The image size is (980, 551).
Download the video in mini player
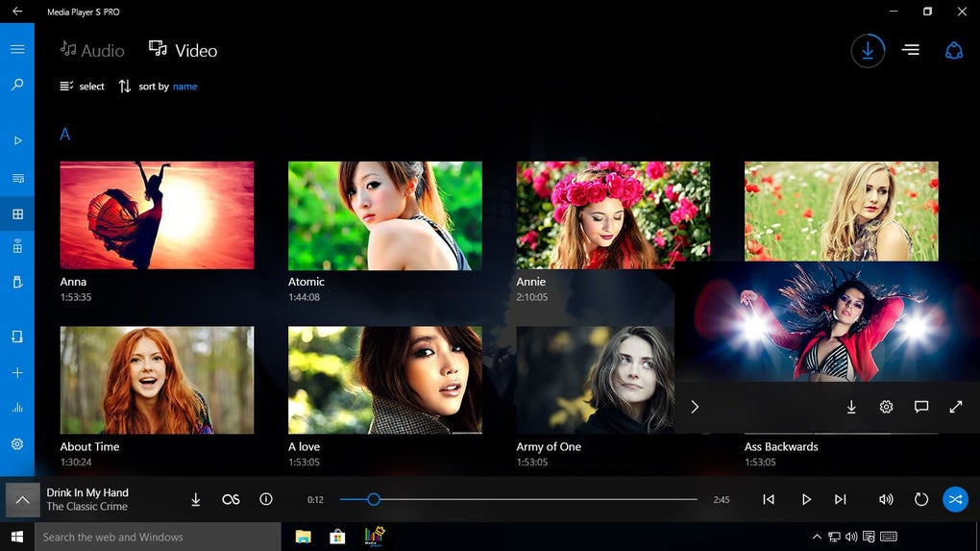click(x=851, y=407)
